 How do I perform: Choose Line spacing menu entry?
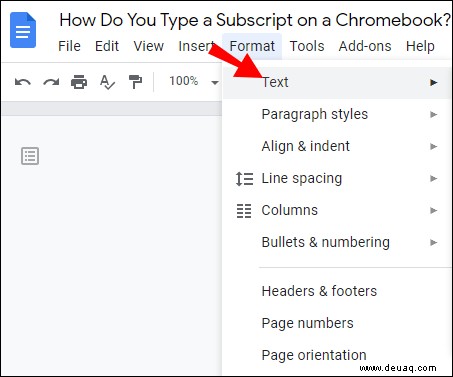(x=337, y=178)
